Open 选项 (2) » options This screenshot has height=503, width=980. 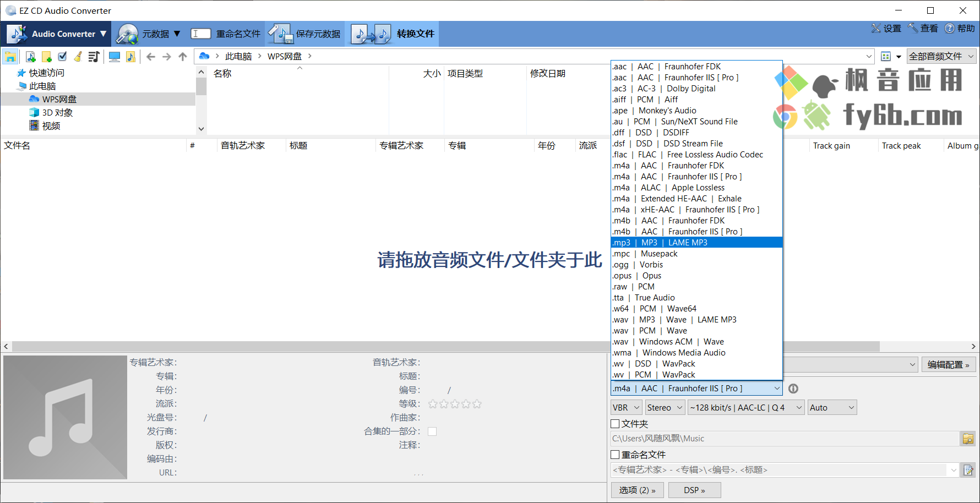[x=637, y=490]
